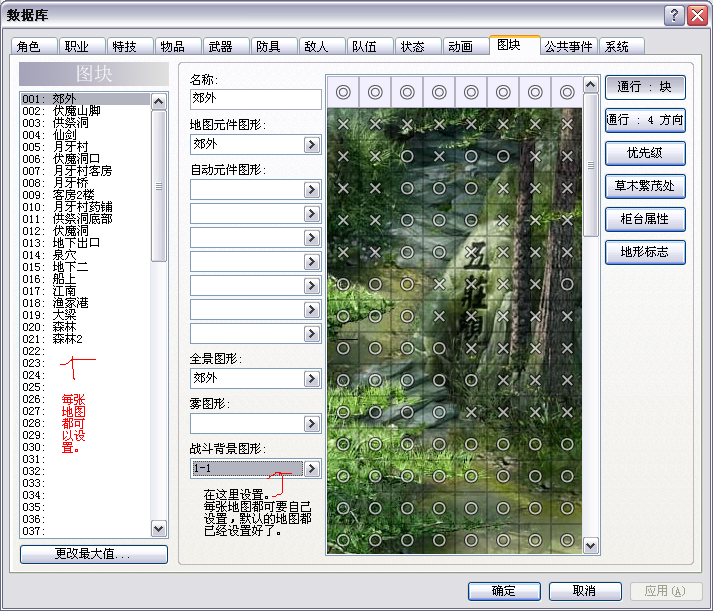This screenshot has height=611, width=713.
Task: Close the 数据库 dialog
Action: click(698, 15)
